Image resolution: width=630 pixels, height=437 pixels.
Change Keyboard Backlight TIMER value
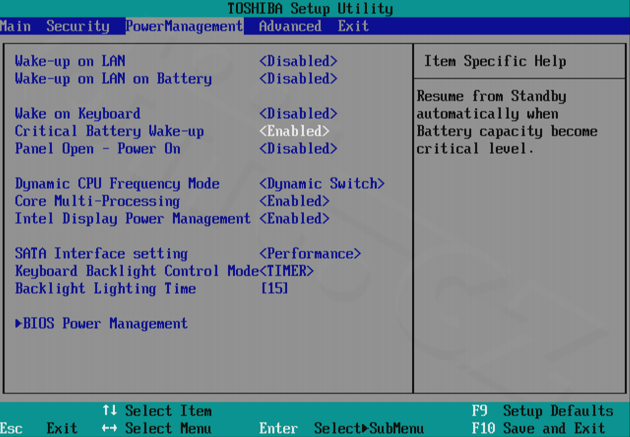(286, 271)
